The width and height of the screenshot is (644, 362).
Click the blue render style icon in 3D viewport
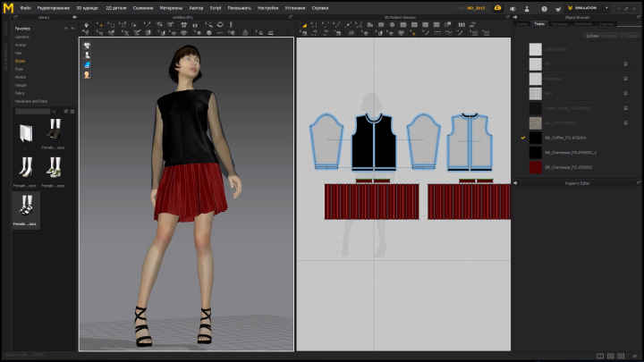[x=87, y=65]
